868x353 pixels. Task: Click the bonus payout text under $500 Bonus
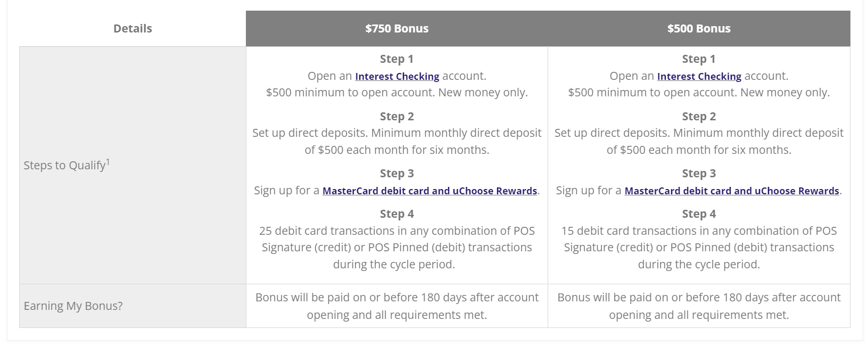(699, 306)
